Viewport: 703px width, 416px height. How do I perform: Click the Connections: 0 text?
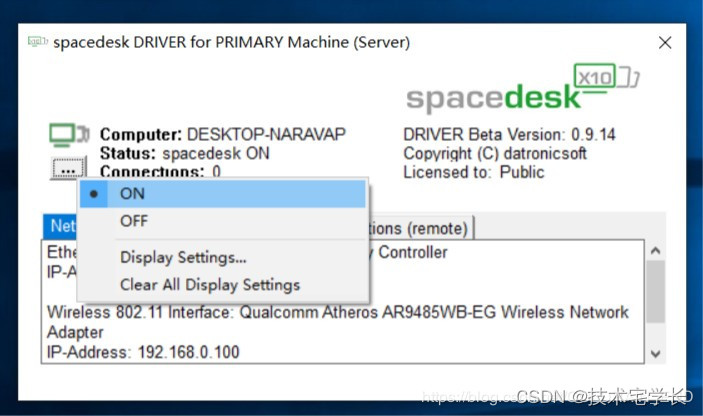coord(161,172)
